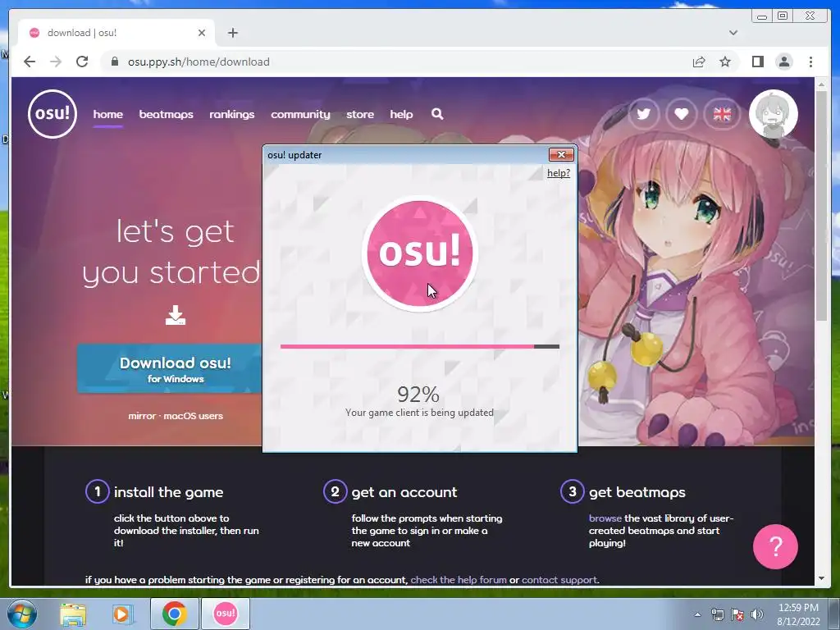The image size is (840, 630).
Task: Change language via UK flag icon
Action: click(x=722, y=113)
